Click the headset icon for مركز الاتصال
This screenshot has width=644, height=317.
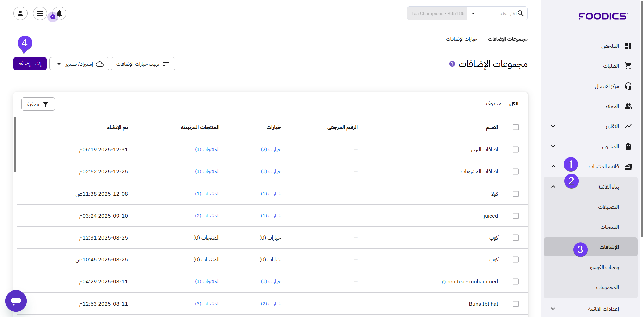[628, 86]
